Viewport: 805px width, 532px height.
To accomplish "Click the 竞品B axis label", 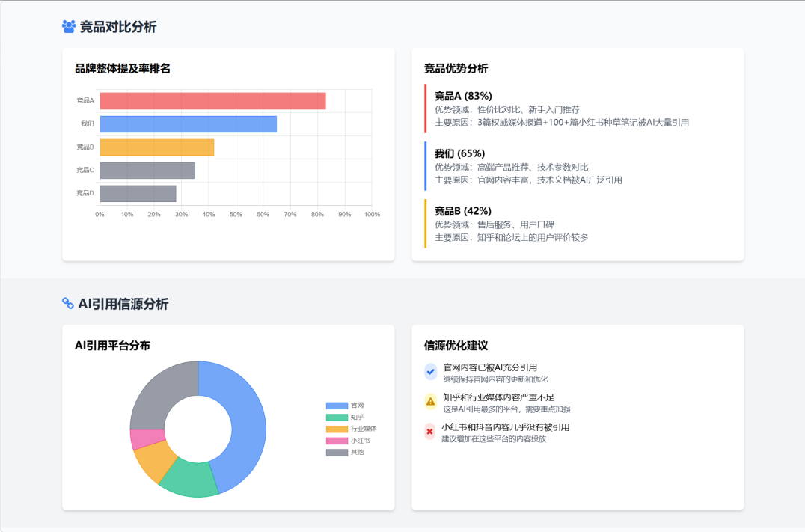I will [85, 147].
